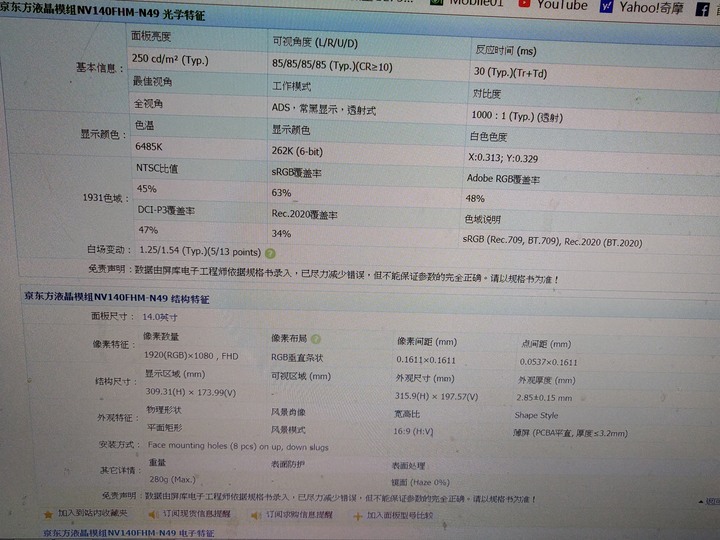Select panel size value 14.0英寸

coord(160,317)
